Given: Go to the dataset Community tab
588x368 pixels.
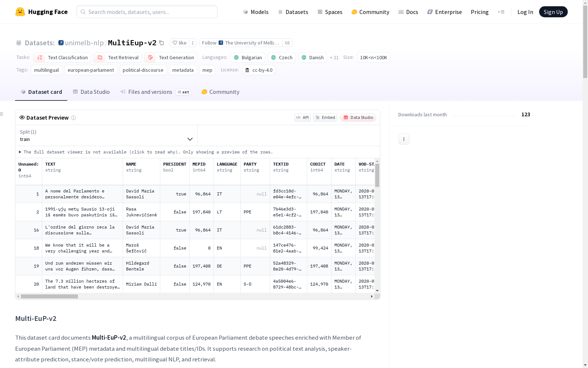Looking at the screenshot, I should pos(220,92).
